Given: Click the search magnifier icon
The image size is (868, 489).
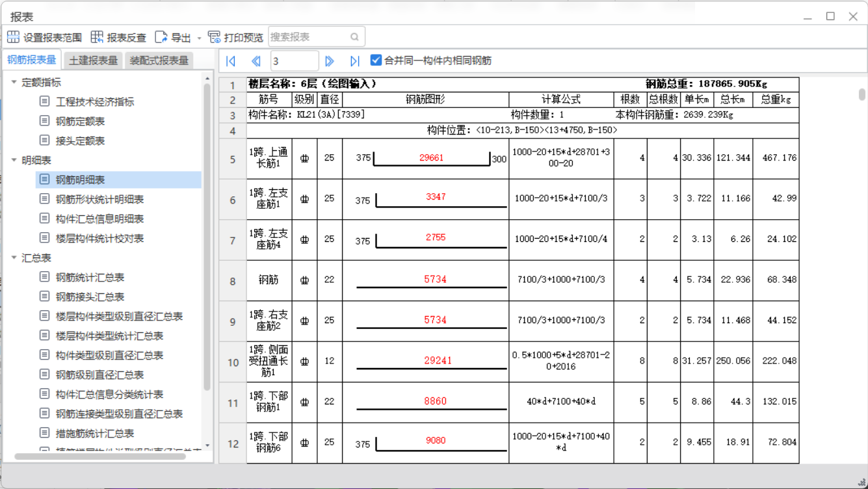Looking at the screenshot, I should coord(354,37).
